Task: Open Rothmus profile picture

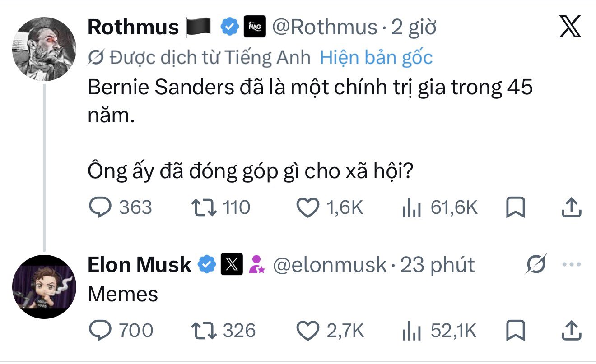Action: click(43, 49)
